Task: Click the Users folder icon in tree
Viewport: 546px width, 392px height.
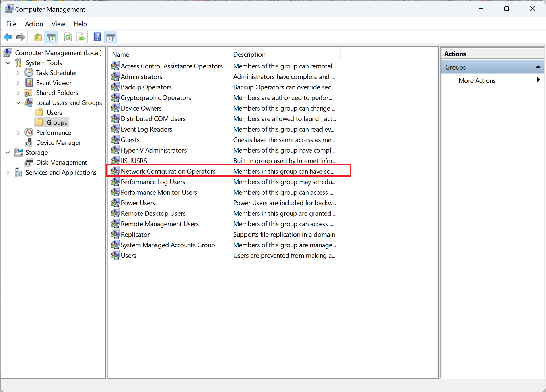Action: [x=39, y=112]
